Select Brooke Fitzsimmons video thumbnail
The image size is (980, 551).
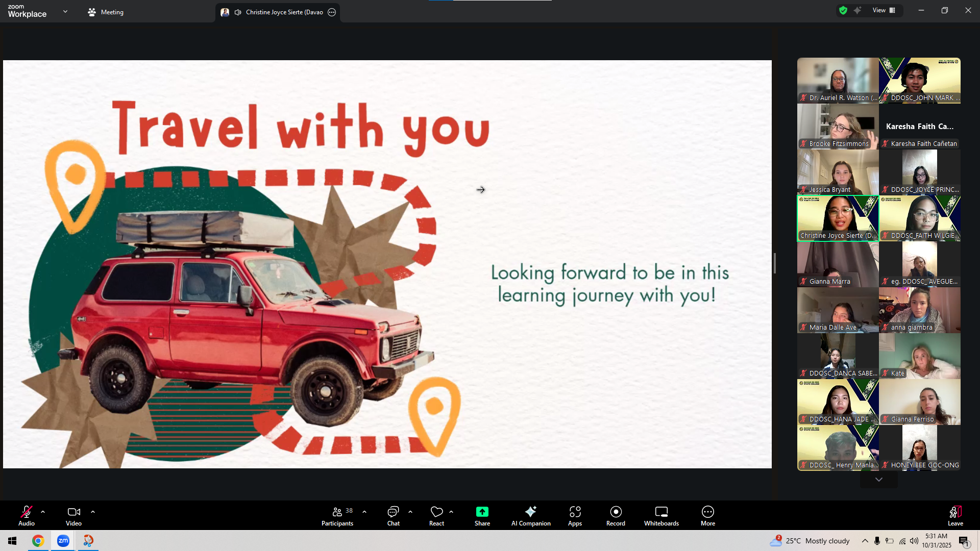pos(838,126)
